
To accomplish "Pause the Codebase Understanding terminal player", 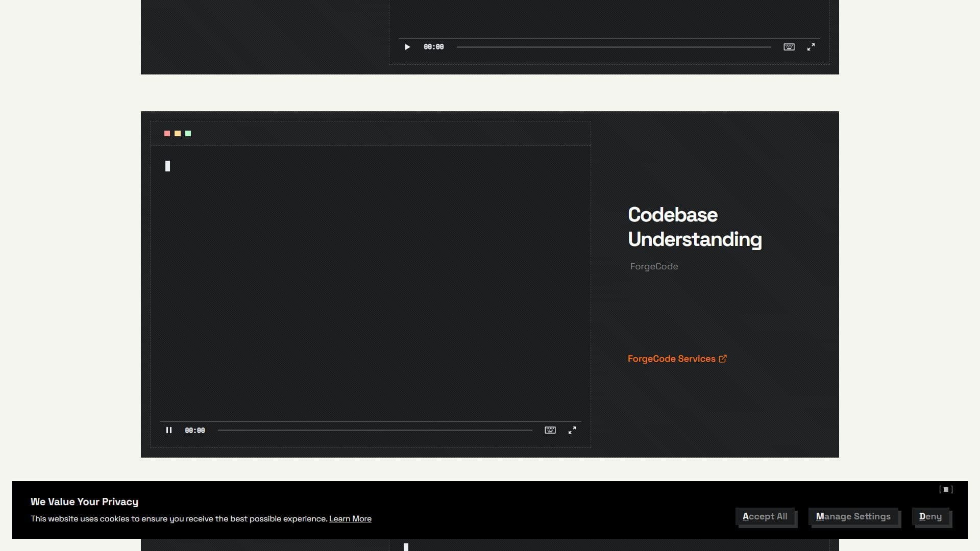I will click(169, 430).
